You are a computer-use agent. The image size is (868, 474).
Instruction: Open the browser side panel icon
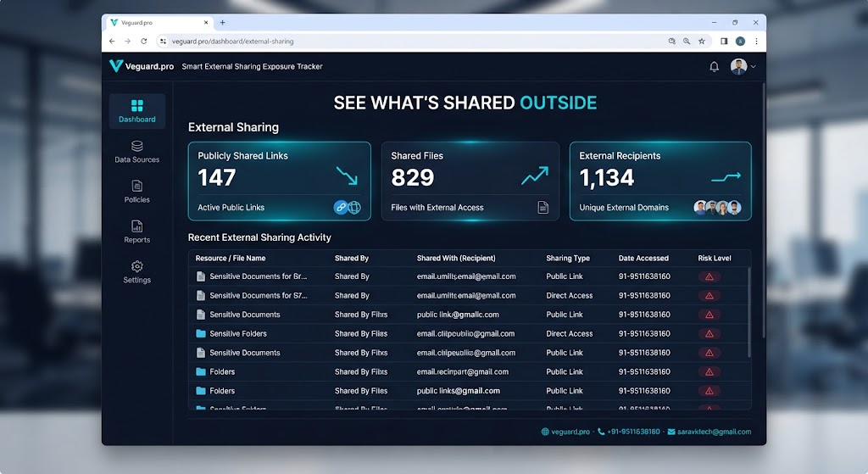(724, 41)
